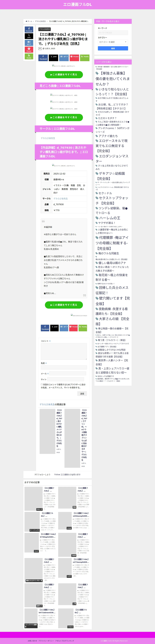Viewport: 155px width, 644px height.
Task: Click the green button above the サークル heading
Action: pos(64,117)
